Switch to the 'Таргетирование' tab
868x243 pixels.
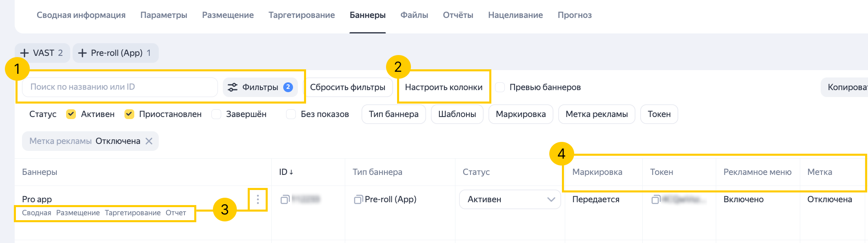pos(302,15)
